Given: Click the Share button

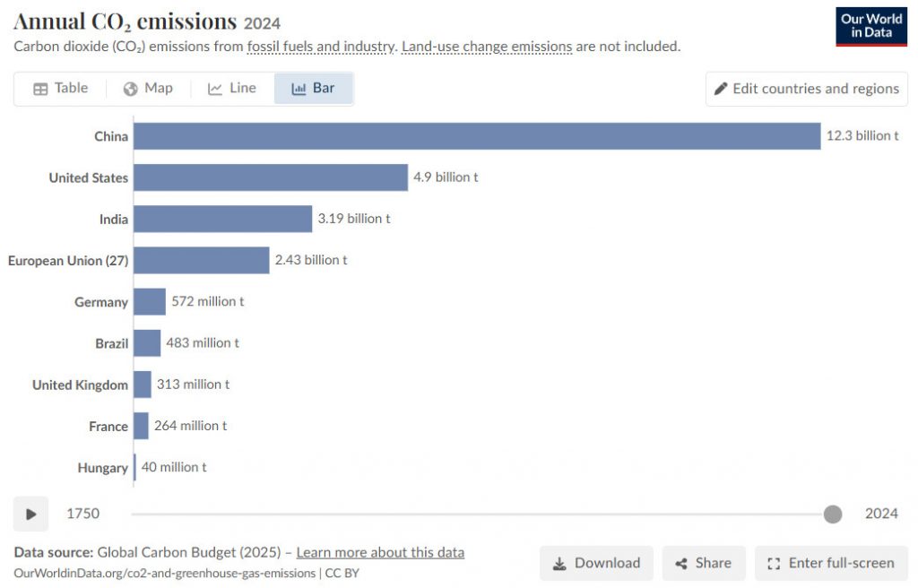Looking at the screenshot, I should (x=704, y=563).
